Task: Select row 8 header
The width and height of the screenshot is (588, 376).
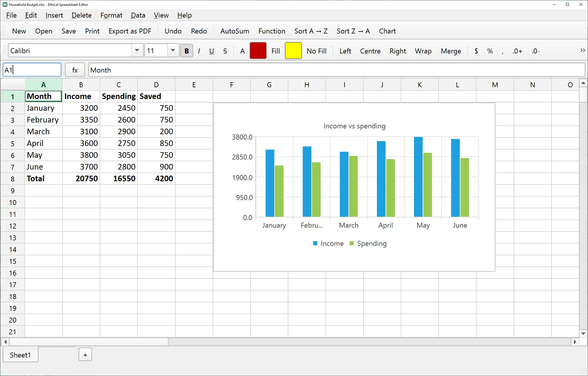Action: [x=13, y=179]
